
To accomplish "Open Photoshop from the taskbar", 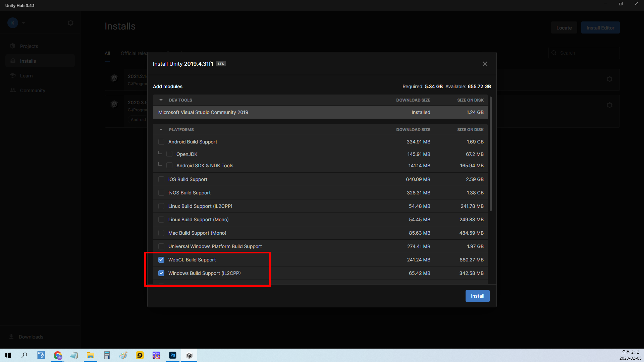I will point(173,355).
